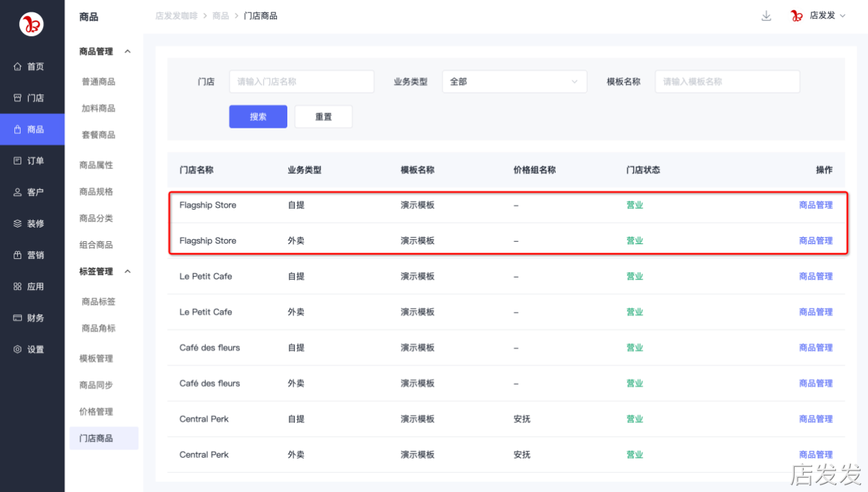
Task: Open 模板管理 in the submenu
Action: pyautogui.click(x=96, y=358)
